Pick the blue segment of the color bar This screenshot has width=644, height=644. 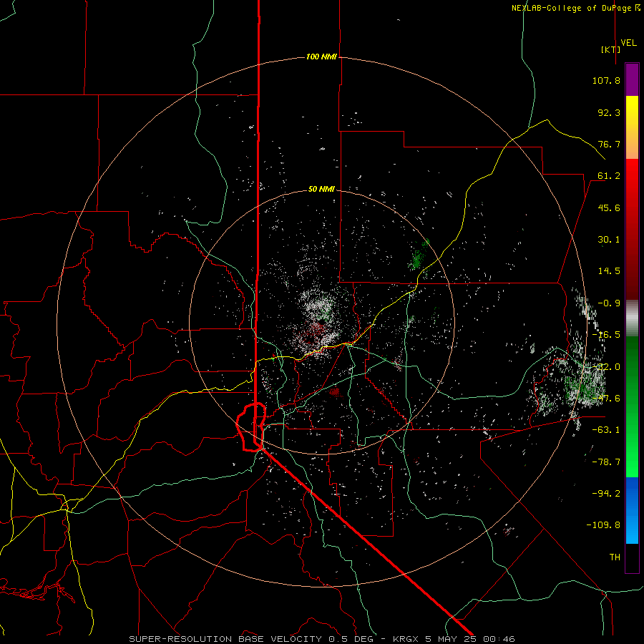click(632, 510)
